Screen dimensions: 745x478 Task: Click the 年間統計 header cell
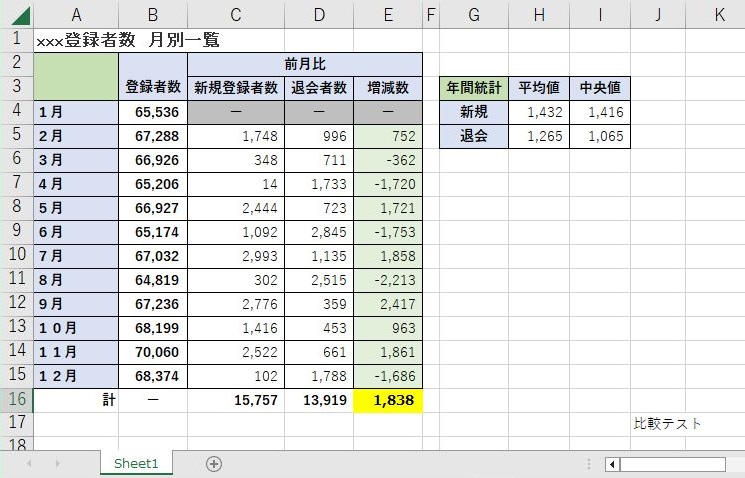coord(474,88)
